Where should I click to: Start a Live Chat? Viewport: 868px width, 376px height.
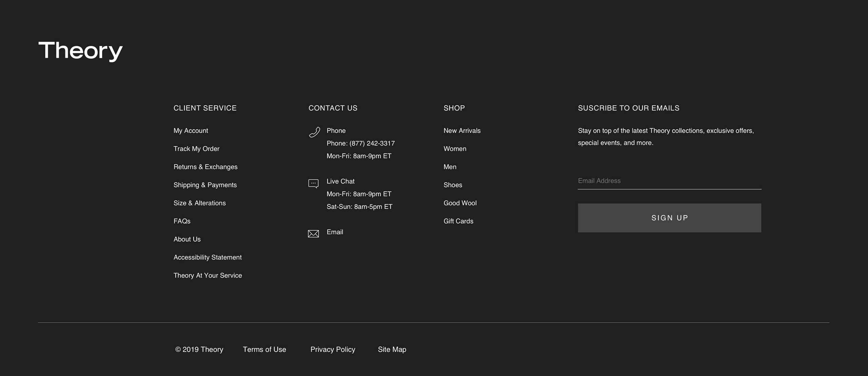tap(340, 181)
